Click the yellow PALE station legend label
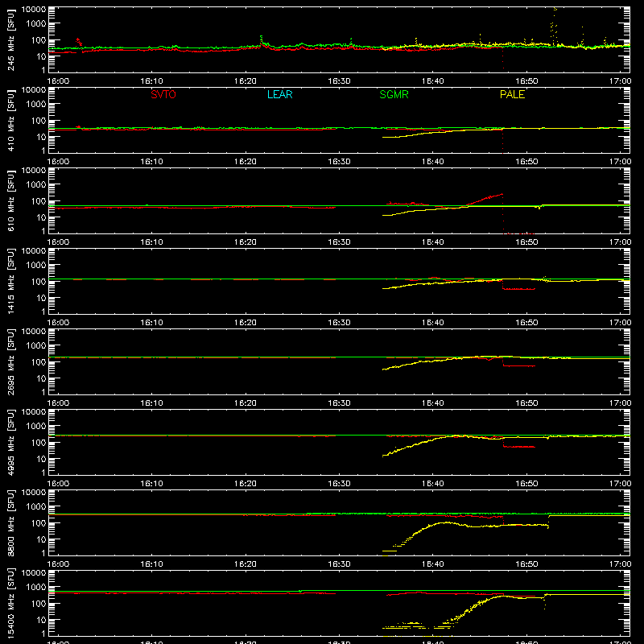 512,94
